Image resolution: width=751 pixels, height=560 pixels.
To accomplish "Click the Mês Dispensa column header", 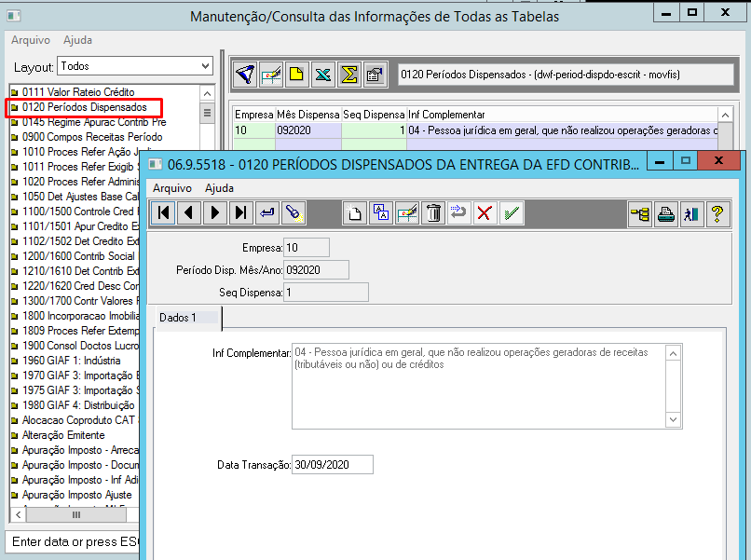I will [x=308, y=115].
